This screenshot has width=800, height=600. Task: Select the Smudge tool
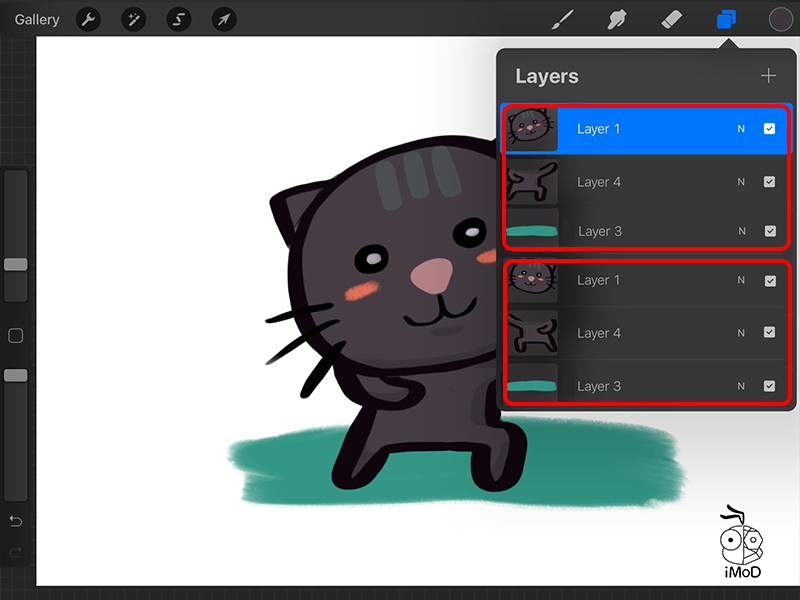coord(617,19)
